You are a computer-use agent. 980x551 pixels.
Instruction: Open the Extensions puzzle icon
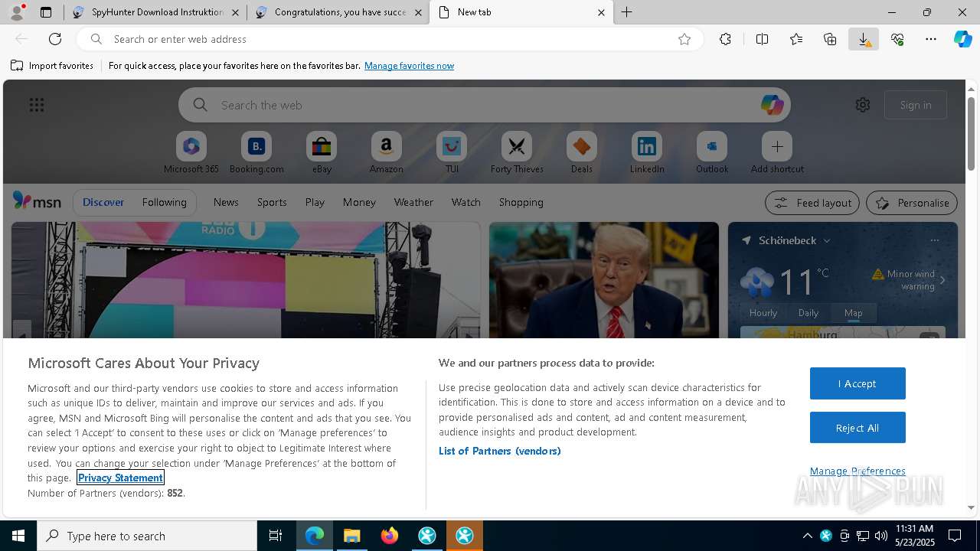(725, 39)
